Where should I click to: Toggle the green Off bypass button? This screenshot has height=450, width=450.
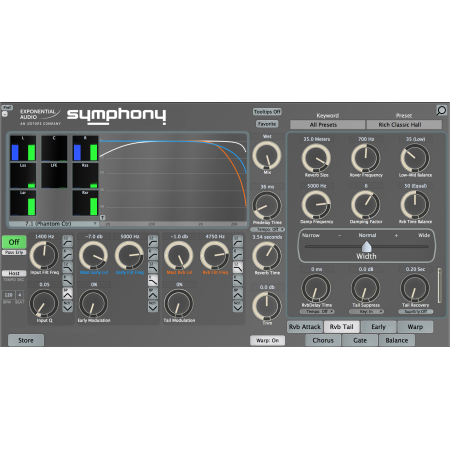14,242
